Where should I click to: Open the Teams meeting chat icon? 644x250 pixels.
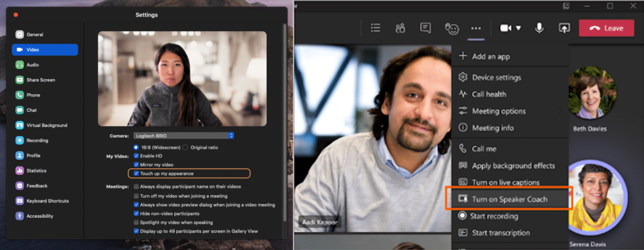(426, 28)
